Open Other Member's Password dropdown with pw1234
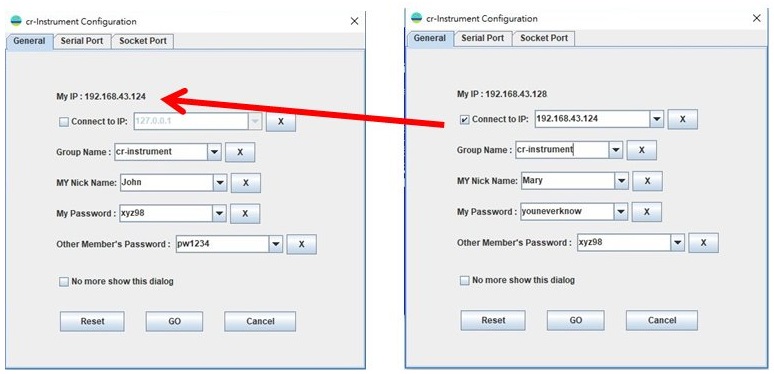Image resolution: width=774 pixels, height=374 pixels. [x=275, y=244]
